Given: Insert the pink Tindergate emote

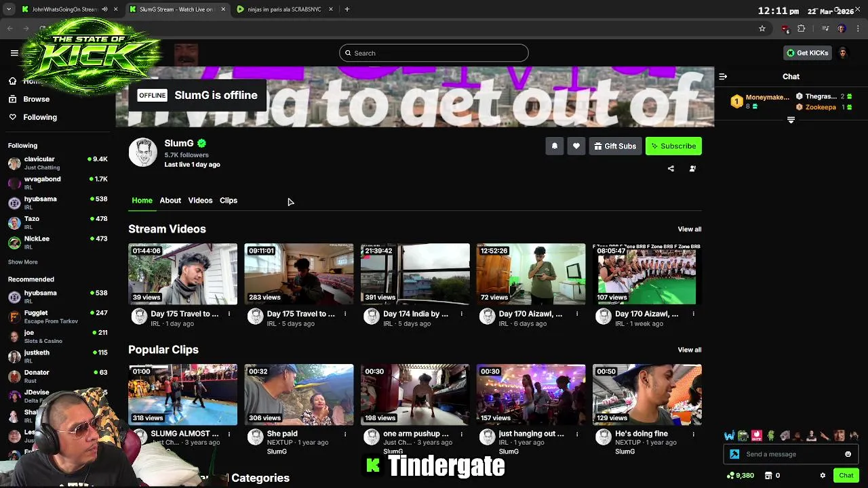Looking at the screenshot, I should [757, 436].
